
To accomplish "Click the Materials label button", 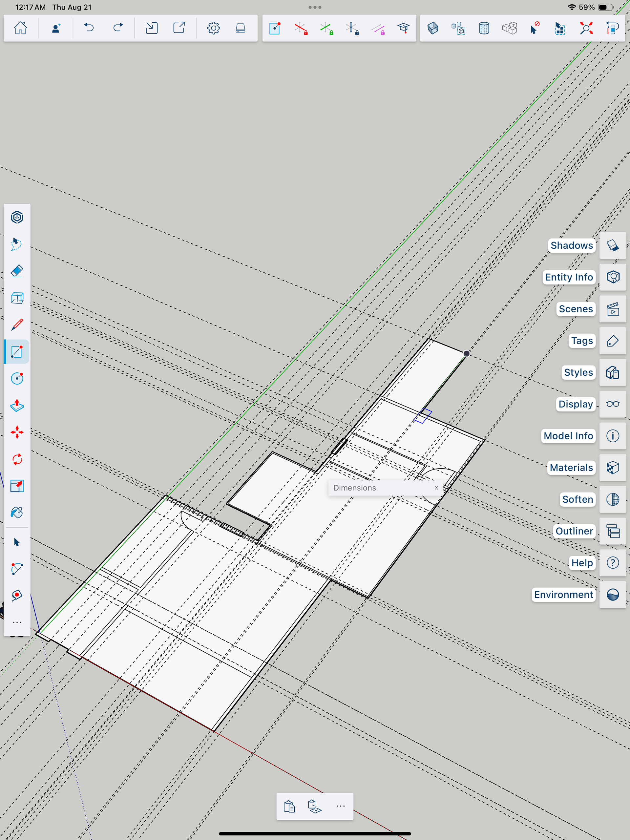I will point(571,468).
